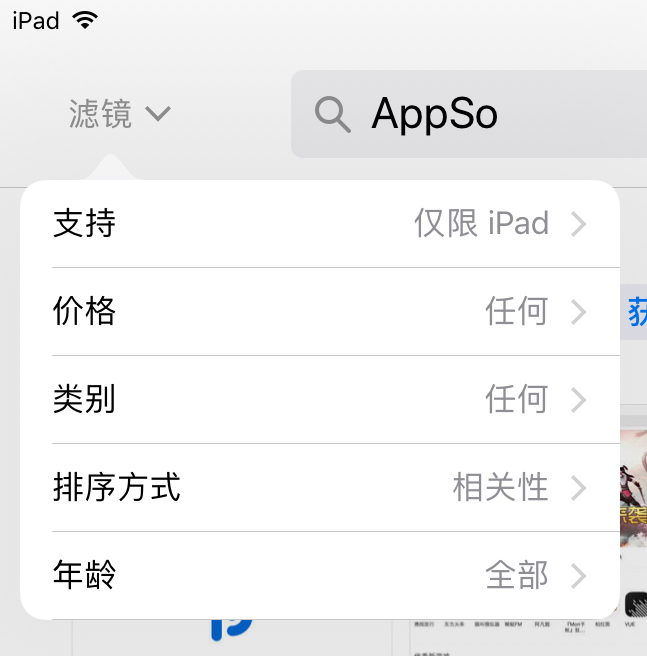Open the 滤镜 filter dropdown
The image size is (647, 656).
[120, 114]
